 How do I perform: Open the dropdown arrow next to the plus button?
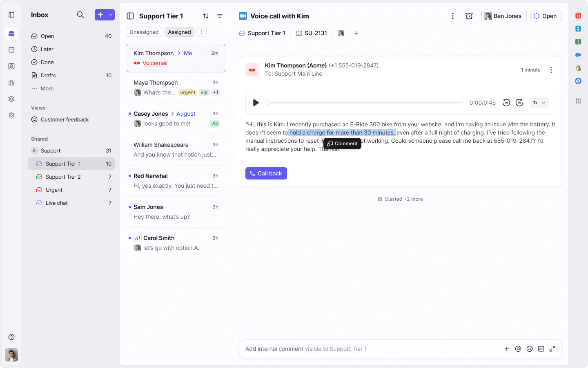[x=110, y=14]
